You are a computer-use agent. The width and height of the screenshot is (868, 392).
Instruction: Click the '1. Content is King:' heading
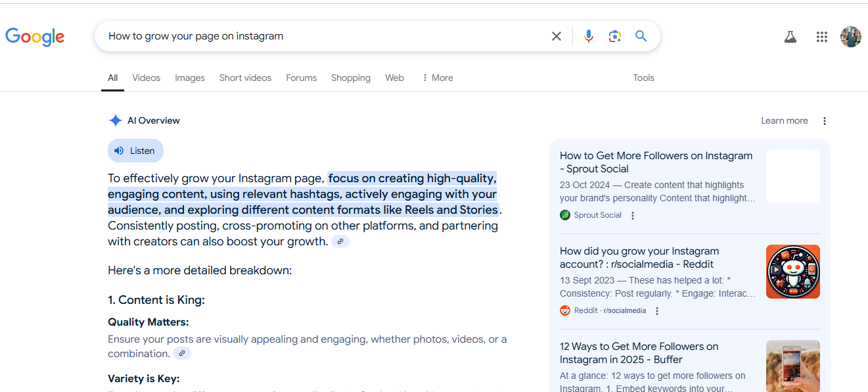coord(156,300)
